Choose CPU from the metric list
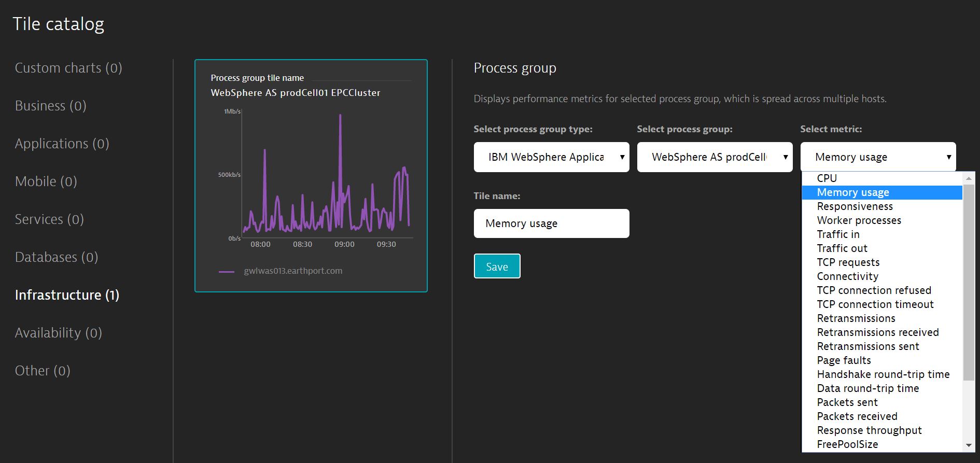This screenshot has height=463, width=980. point(827,178)
